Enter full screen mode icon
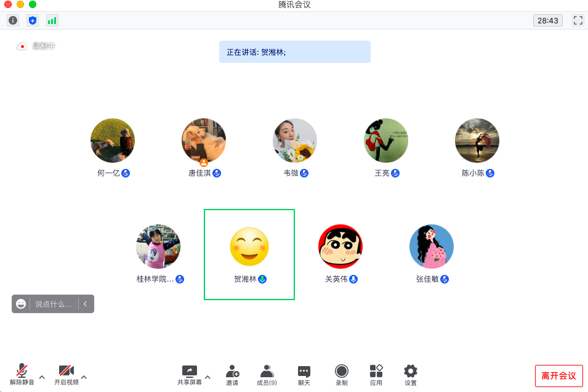 point(578,20)
